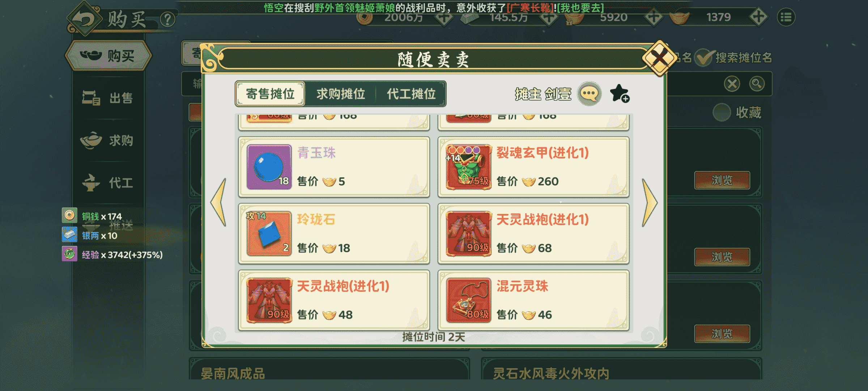Image resolution: width=868 pixels, height=391 pixels.
Task: Switch to the 代工摊位 tab
Action: (411, 94)
